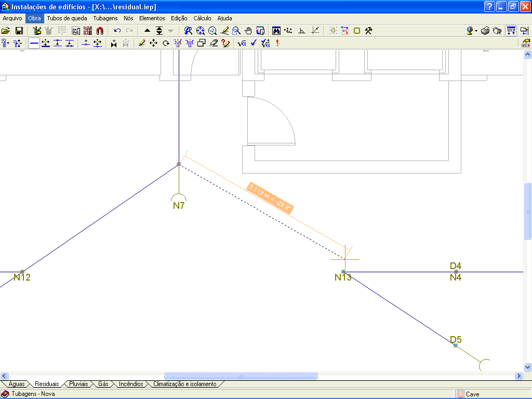Select the four-arrow move tool
The width and height of the screenshot is (532, 399).
(x=154, y=43)
